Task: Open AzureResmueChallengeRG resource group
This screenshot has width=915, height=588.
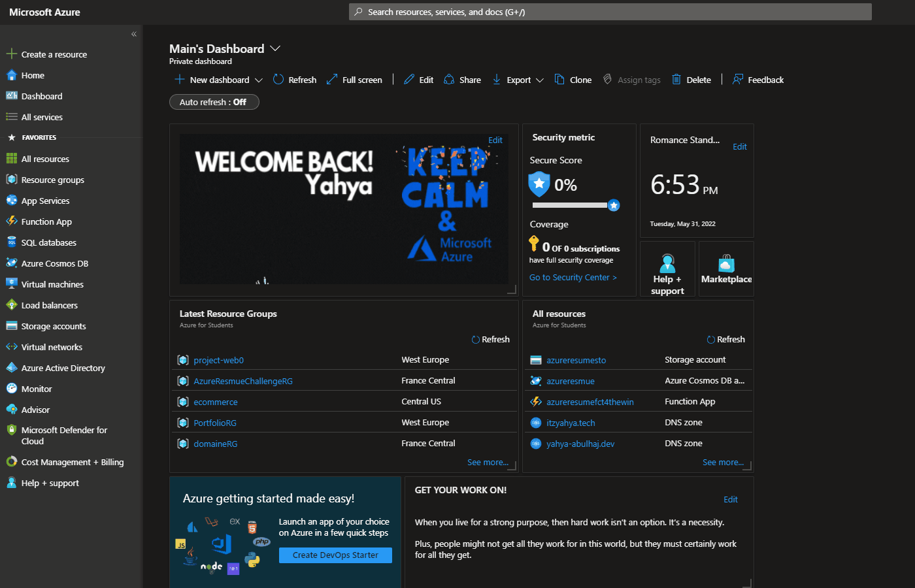Action: click(x=243, y=381)
